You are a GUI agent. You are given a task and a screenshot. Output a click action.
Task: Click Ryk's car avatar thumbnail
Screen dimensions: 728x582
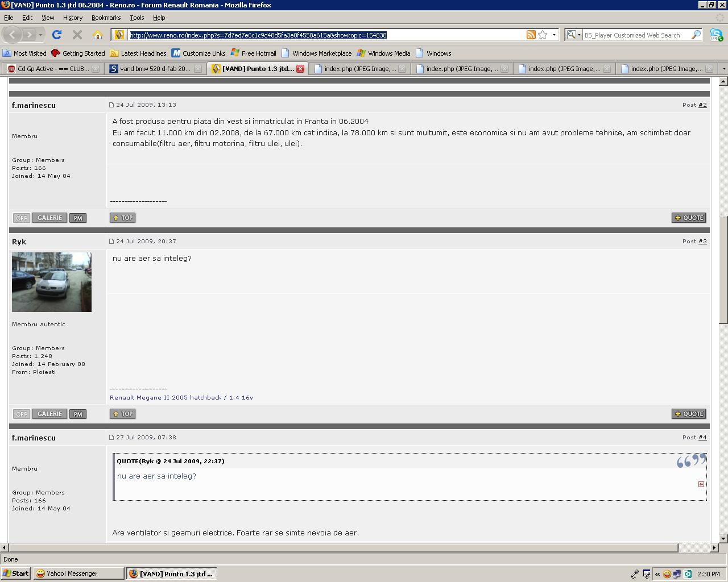[52, 282]
